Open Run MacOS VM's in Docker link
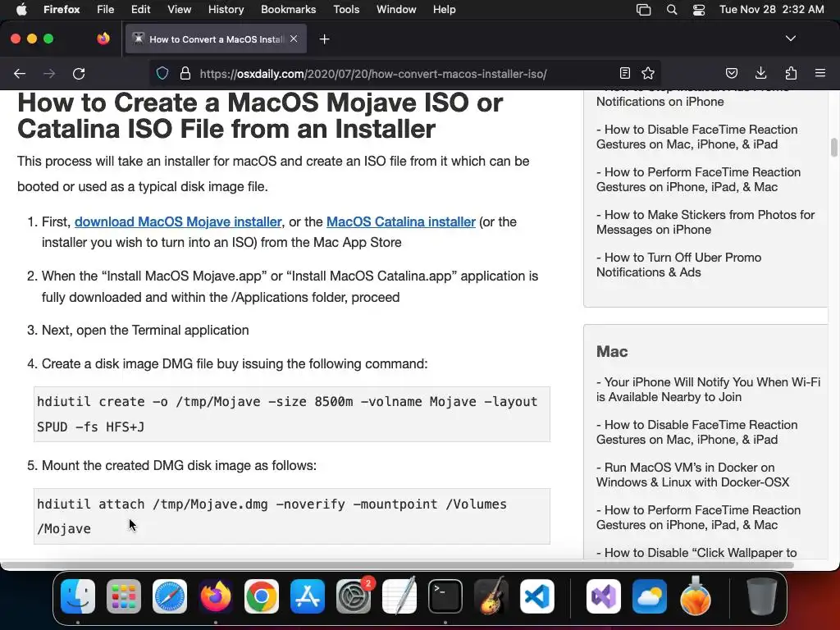Image resolution: width=840 pixels, height=630 pixels. coord(692,475)
